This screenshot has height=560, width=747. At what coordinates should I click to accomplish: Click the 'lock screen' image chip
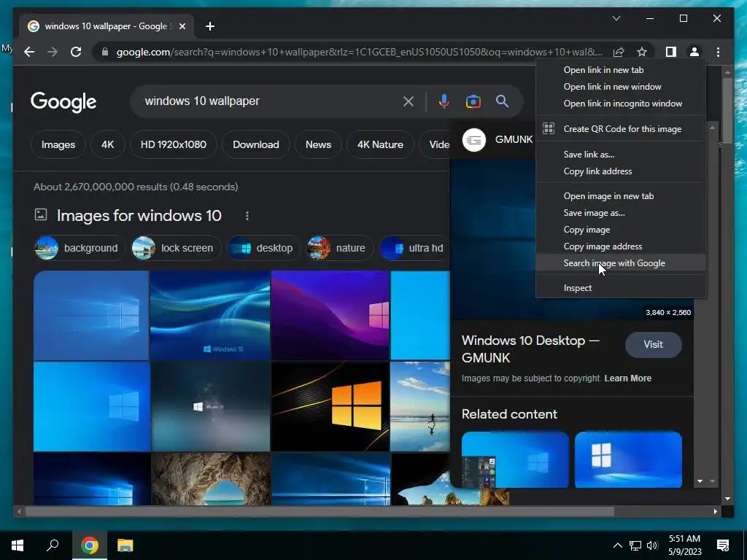[177, 248]
